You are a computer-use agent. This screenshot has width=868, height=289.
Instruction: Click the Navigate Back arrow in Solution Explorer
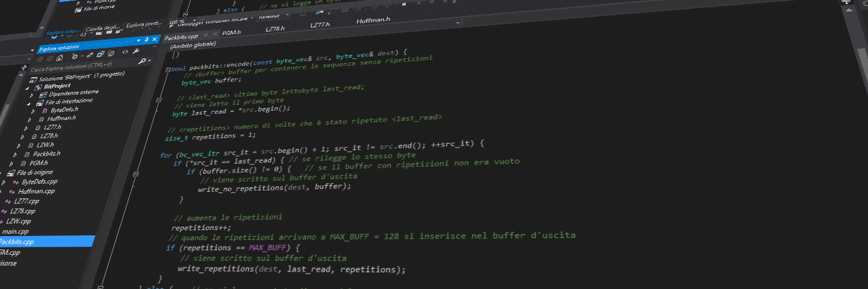40,59
